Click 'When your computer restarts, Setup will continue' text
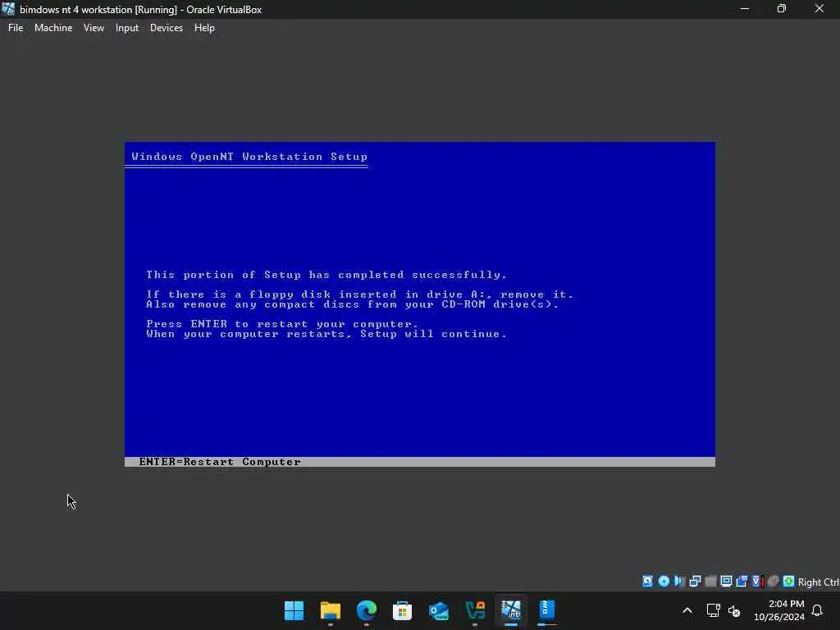 [326, 334]
